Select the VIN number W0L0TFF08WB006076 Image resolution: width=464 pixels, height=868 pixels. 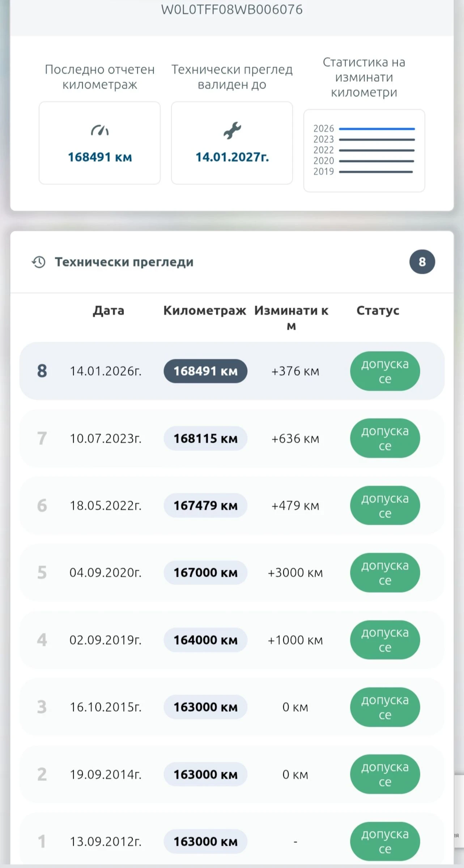pyautogui.click(x=232, y=9)
